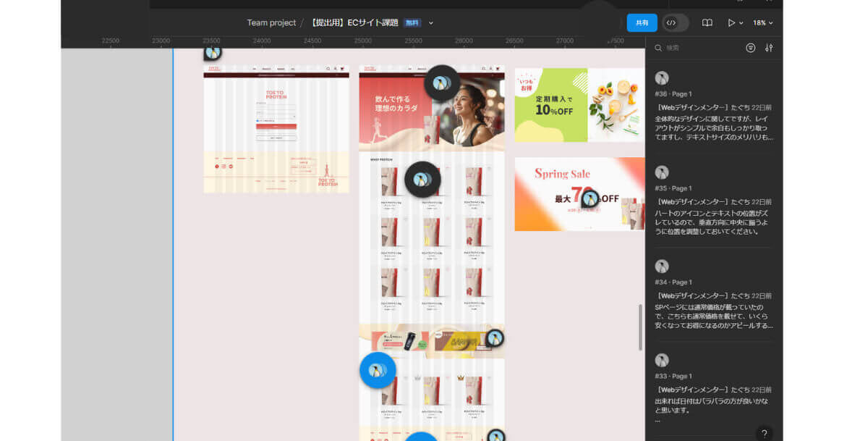The width and height of the screenshot is (868, 441).
Task: Go to Team project breadcrumb
Action: click(x=271, y=22)
